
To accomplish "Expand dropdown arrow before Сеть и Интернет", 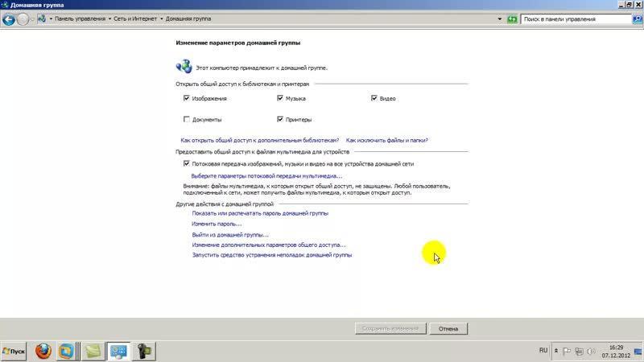I will pos(111,19).
